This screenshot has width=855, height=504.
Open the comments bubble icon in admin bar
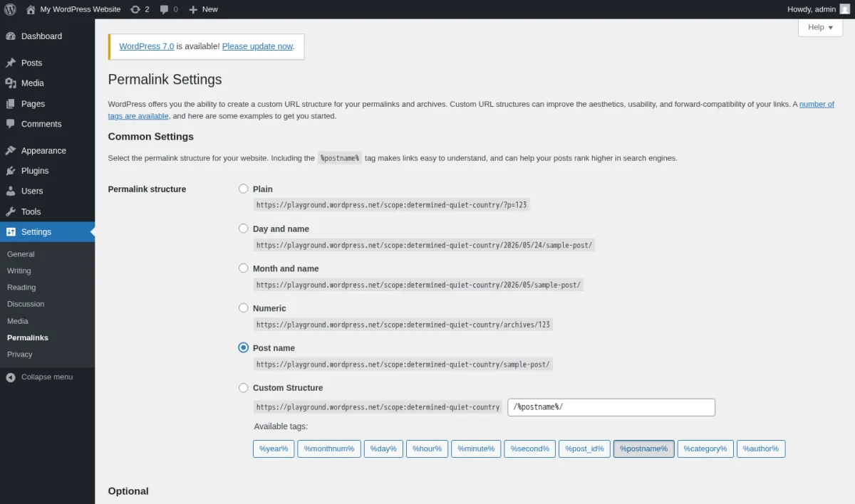click(165, 9)
